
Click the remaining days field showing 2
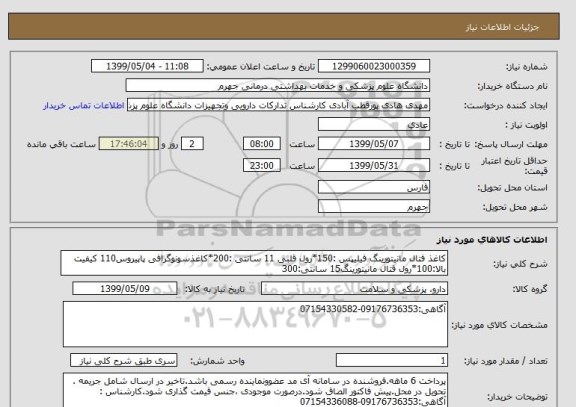click(192, 144)
